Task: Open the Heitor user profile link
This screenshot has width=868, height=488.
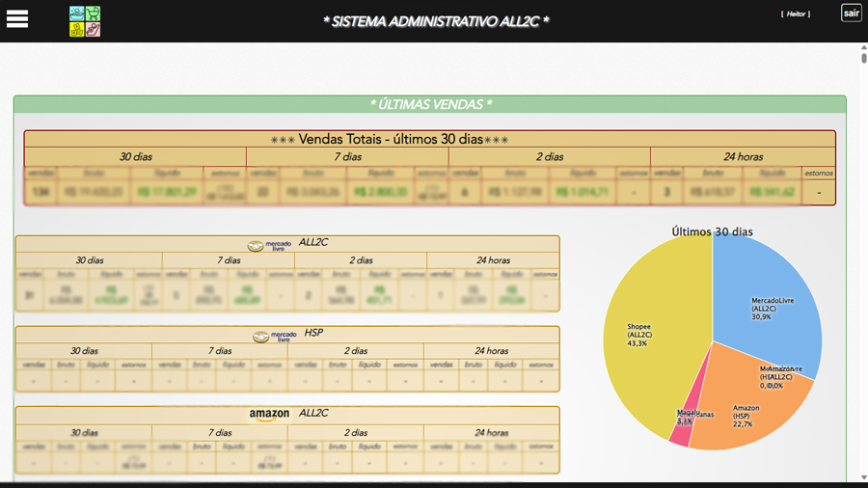Action: point(796,14)
